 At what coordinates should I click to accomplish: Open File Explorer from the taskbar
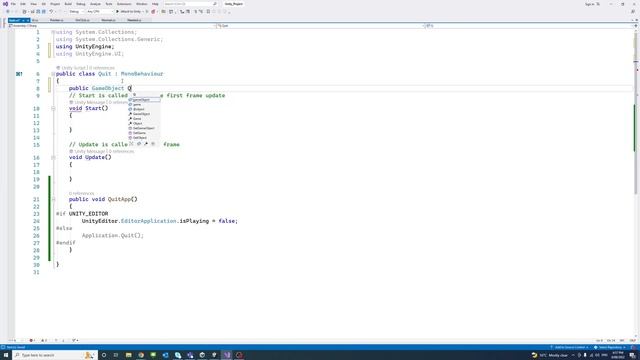[x=129, y=355]
